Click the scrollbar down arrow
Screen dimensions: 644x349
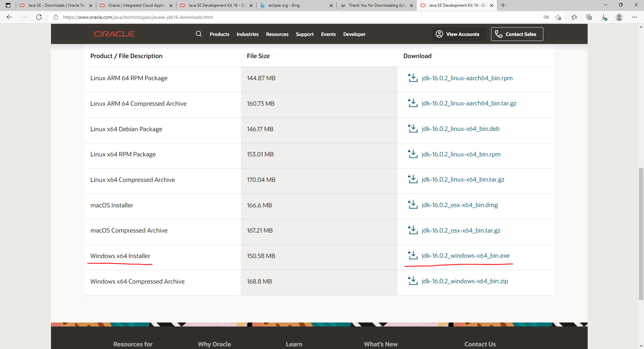pos(641,346)
